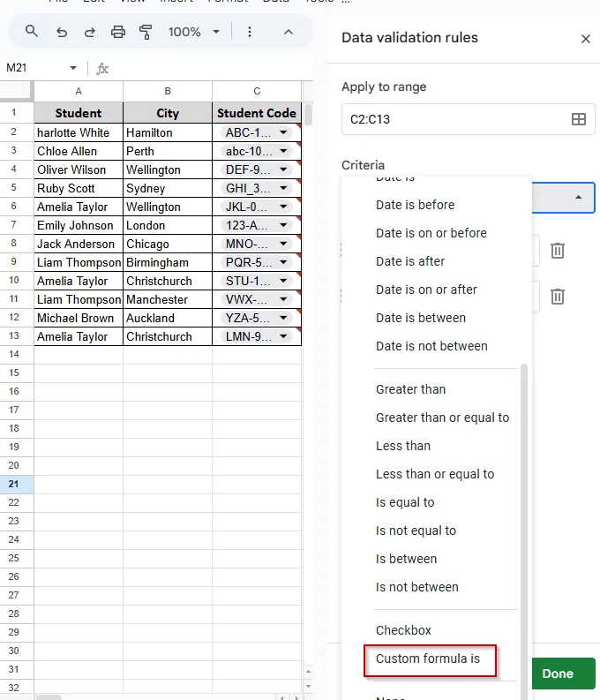This screenshot has width=600, height=700.
Task: Open dropdown in cell MNO row 8
Action: click(283, 244)
